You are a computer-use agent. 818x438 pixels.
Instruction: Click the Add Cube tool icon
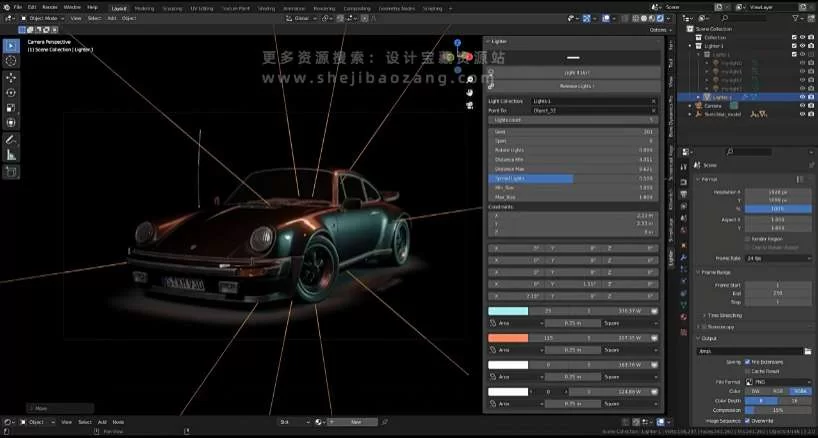[x=11, y=172]
